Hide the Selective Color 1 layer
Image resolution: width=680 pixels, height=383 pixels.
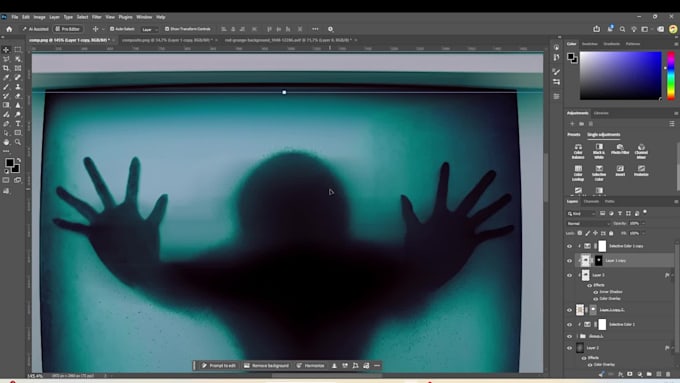coord(569,324)
